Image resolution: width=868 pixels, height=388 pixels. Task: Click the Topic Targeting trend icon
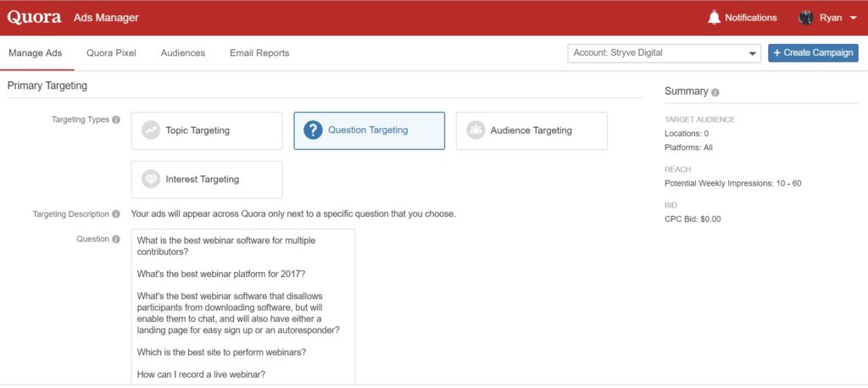tap(151, 130)
